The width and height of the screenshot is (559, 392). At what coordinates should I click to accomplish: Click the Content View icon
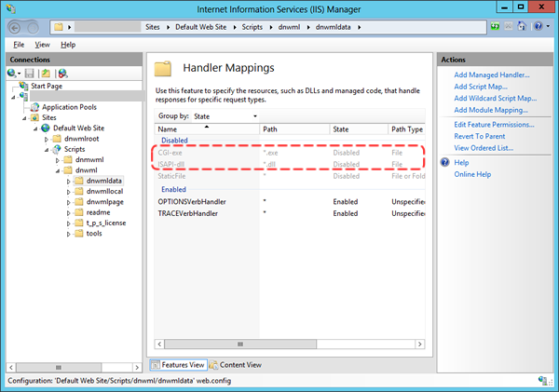pos(213,365)
